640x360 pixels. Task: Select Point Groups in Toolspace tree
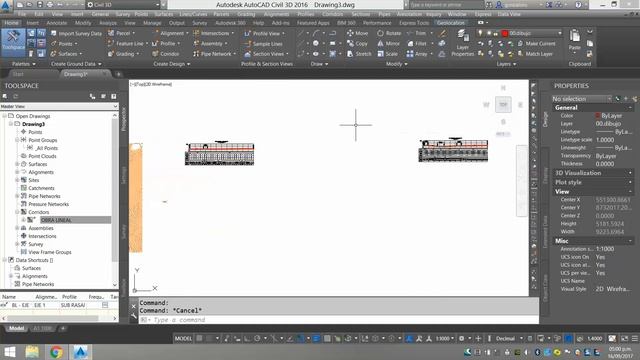tap(42, 140)
